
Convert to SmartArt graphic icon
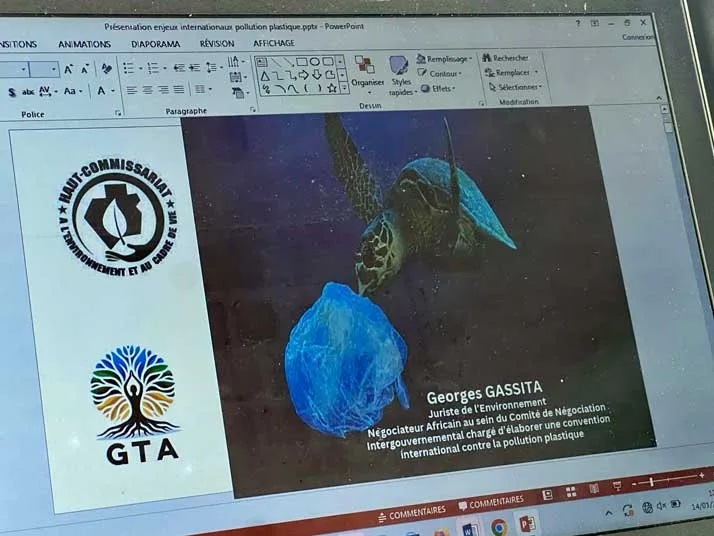point(240,93)
